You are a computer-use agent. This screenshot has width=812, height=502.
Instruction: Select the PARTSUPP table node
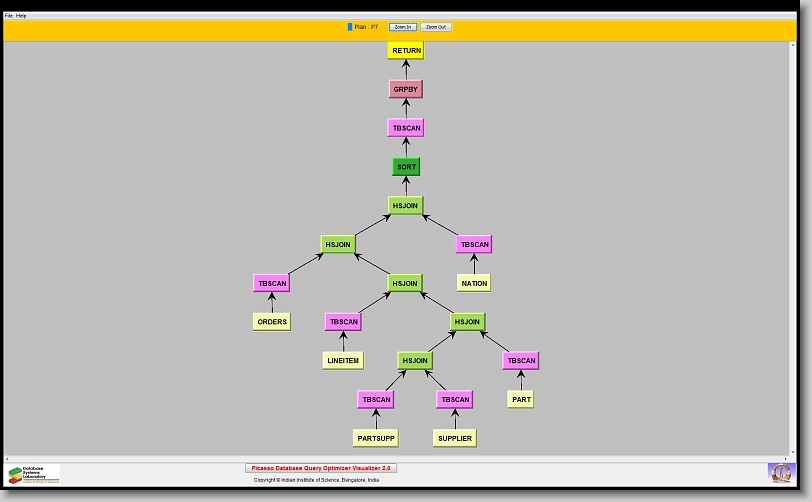374,438
